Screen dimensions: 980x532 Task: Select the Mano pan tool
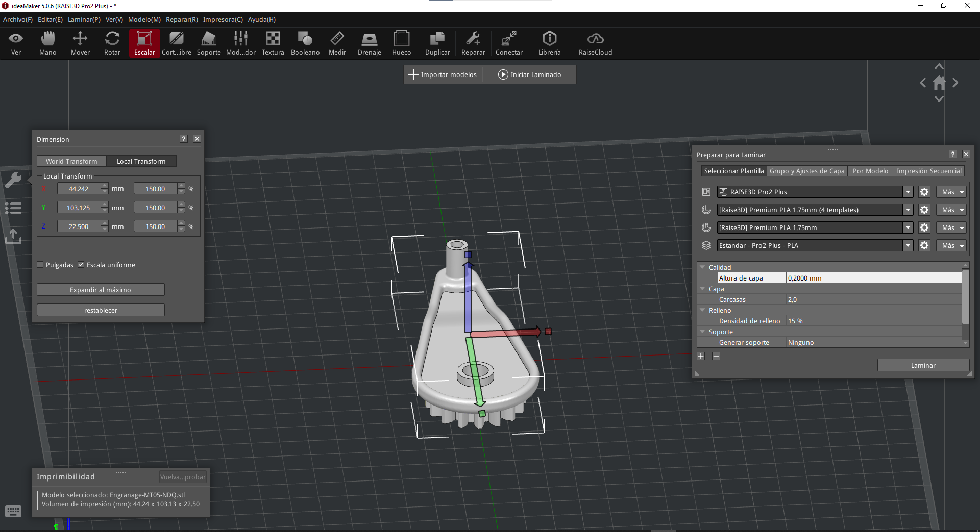pos(48,43)
